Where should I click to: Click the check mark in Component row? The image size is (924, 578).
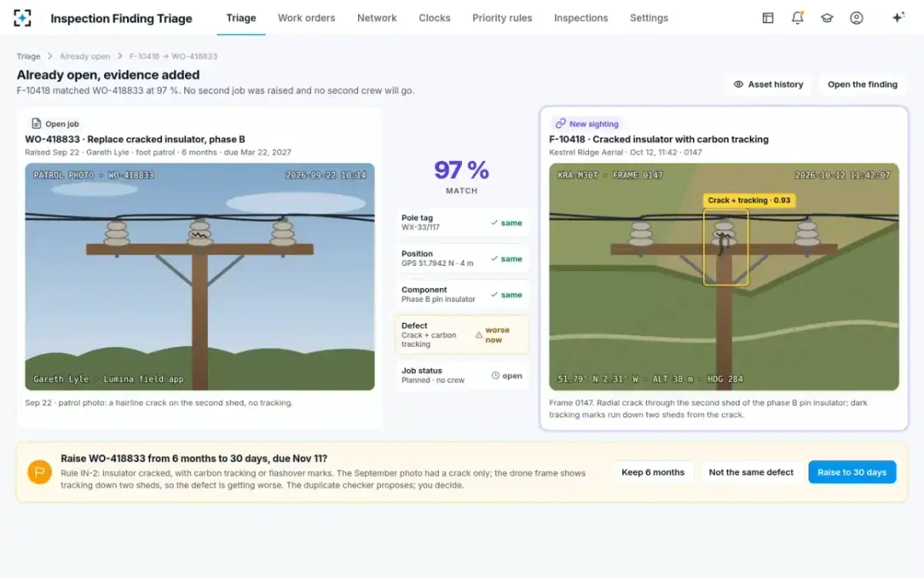point(494,295)
